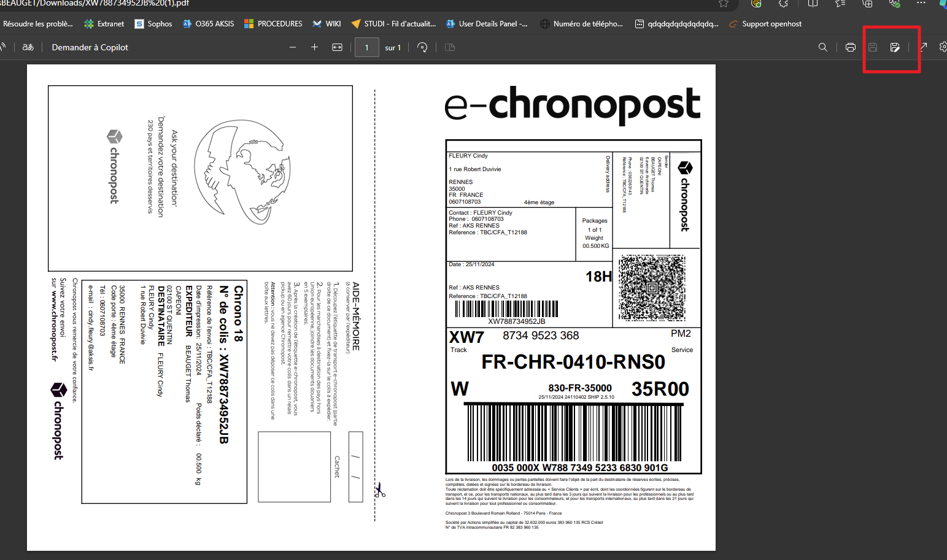Add page to favorites with star
947x560 pixels.
(x=724, y=3)
